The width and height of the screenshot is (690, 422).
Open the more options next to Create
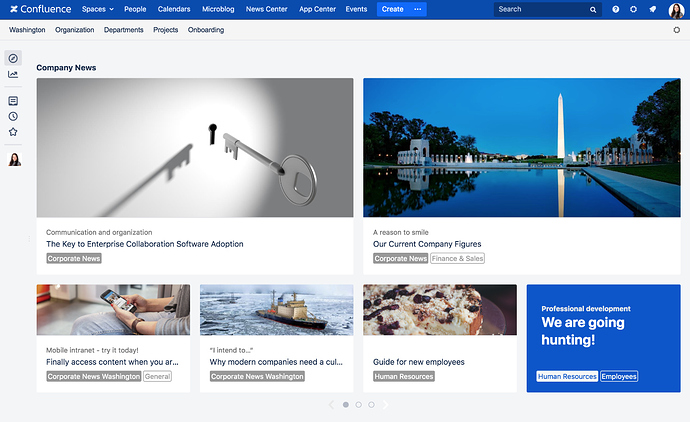click(x=418, y=9)
